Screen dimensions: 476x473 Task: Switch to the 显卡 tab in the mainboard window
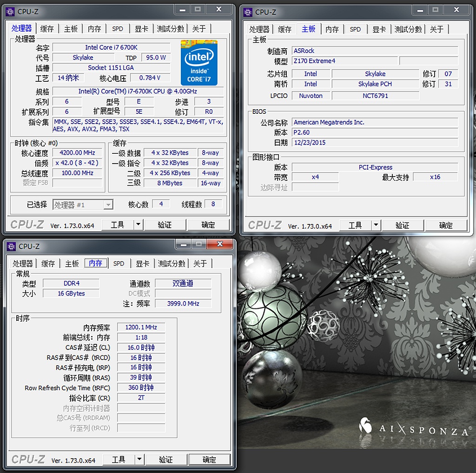coord(378,29)
